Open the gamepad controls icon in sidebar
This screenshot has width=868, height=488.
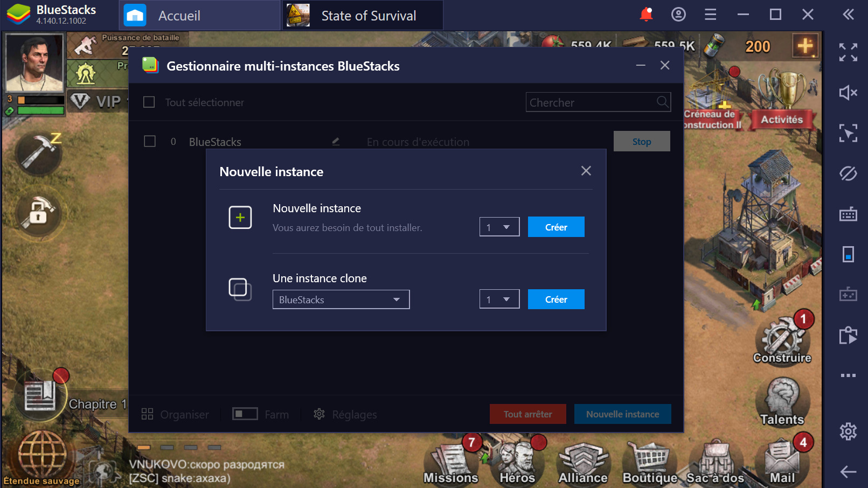point(848,295)
